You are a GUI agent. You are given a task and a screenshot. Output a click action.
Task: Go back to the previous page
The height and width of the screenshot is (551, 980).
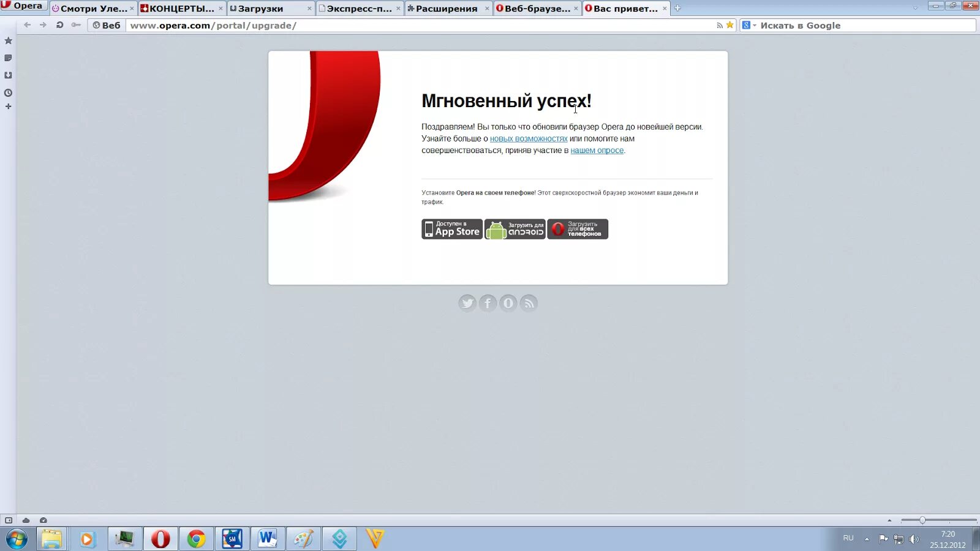[x=27, y=25]
